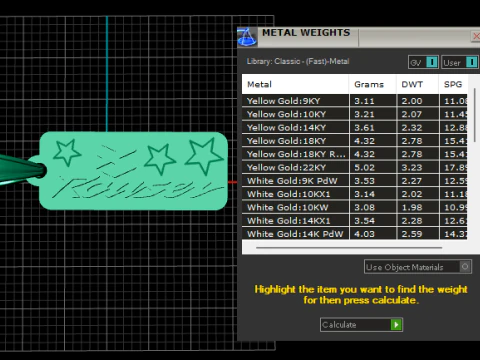Select the Yellow Gold:9KY row
This screenshot has width=480, height=360.
[355, 101]
